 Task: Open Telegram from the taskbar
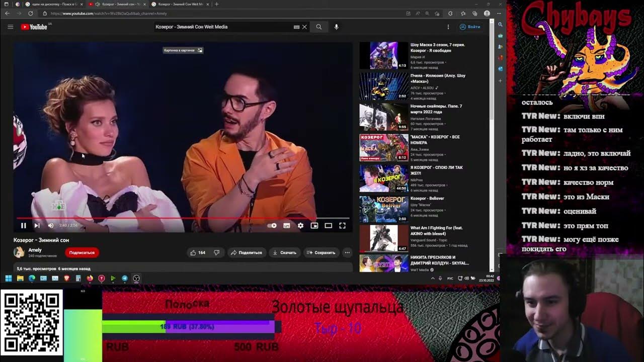[x=125, y=278]
